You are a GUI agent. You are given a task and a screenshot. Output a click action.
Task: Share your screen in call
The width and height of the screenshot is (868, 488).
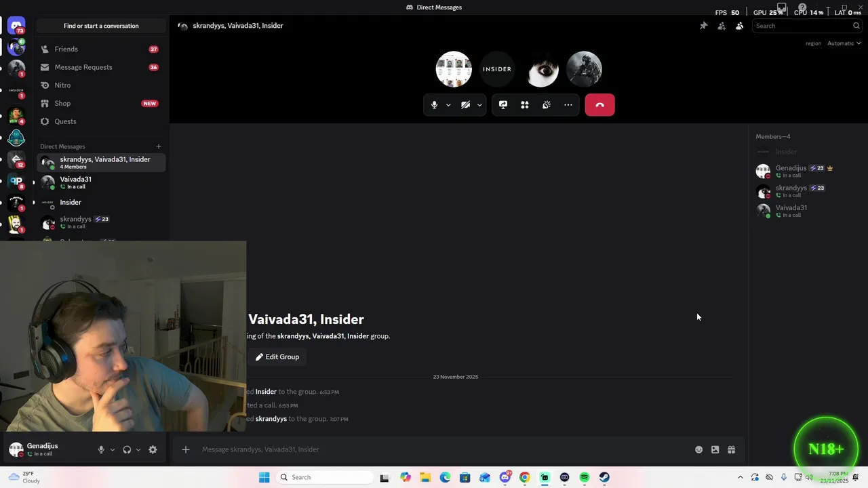pos(503,105)
